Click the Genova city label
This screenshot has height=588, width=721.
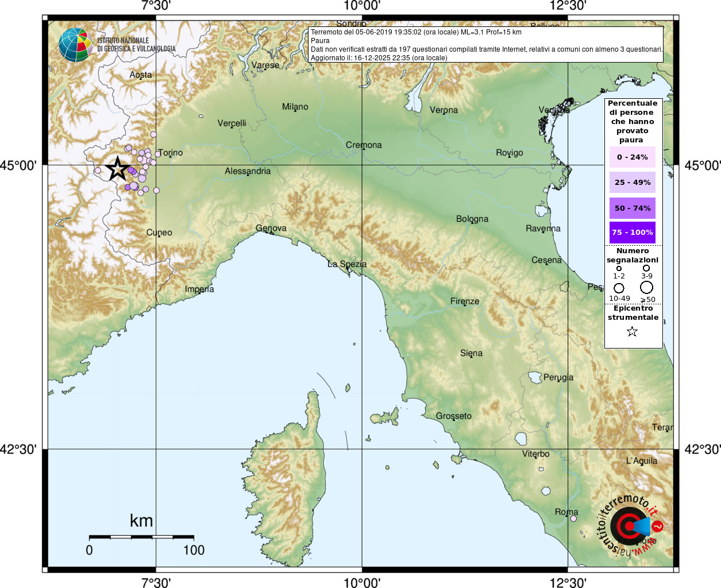coord(271,228)
